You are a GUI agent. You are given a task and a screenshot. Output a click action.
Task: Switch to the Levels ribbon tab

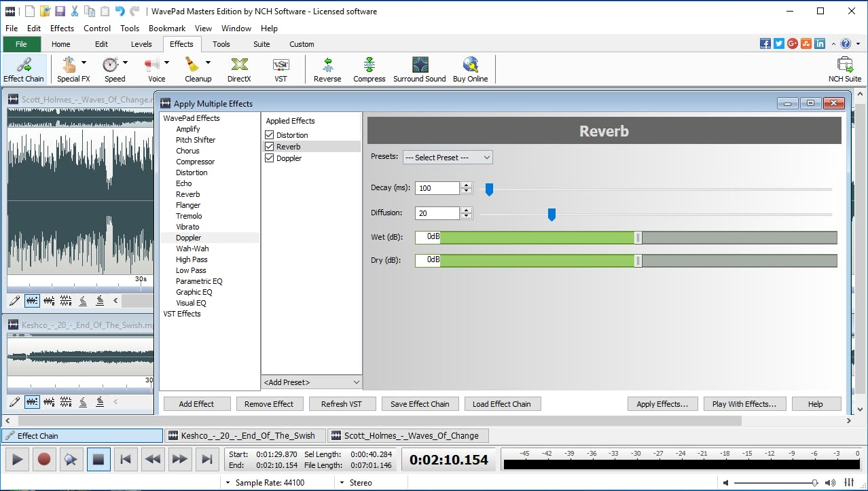(141, 43)
